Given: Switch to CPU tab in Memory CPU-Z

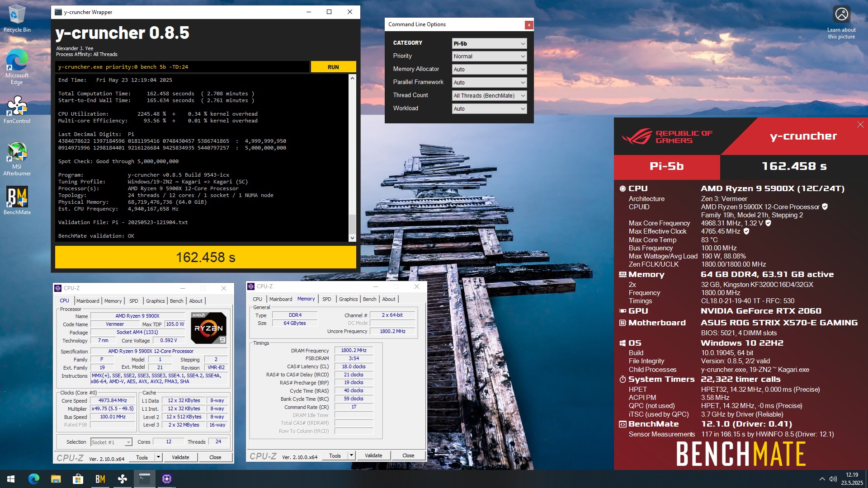Looking at the screenshot, I should [257, 299].
